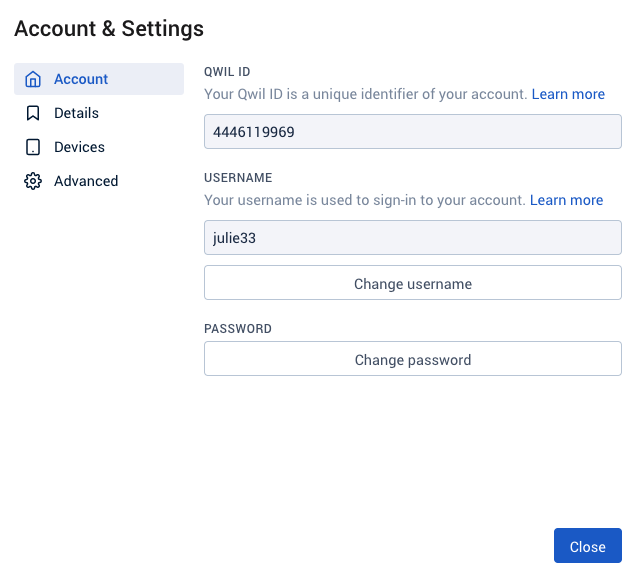Click the USERNAME heading

pos(238,178)
